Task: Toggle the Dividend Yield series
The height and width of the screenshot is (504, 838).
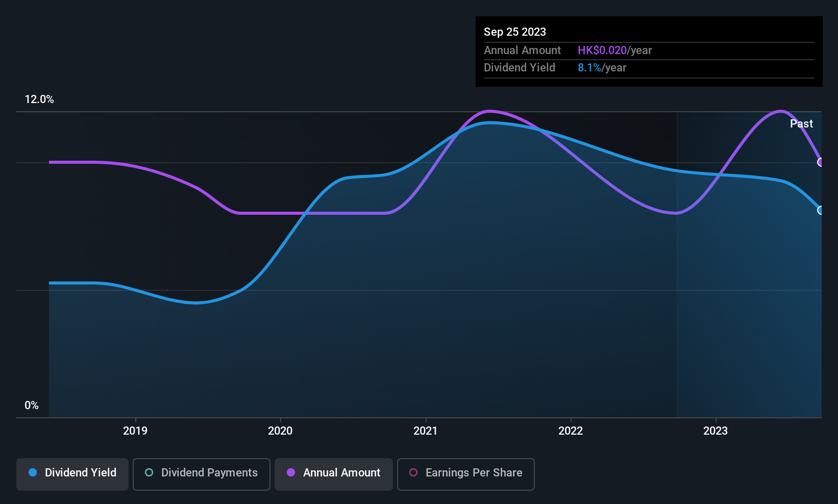Action: point(72,474)
